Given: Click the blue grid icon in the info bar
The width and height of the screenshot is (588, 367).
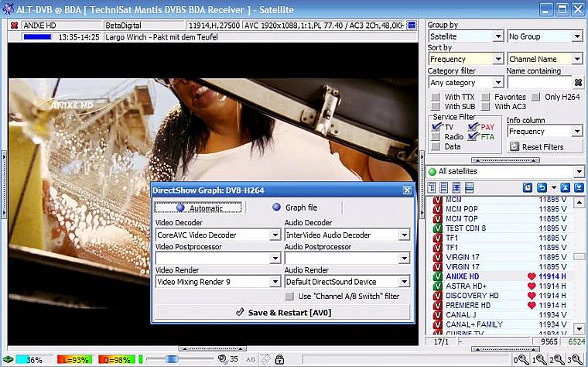Looking at the screenshot, I should pyautogui.click(x=412, y=26).
